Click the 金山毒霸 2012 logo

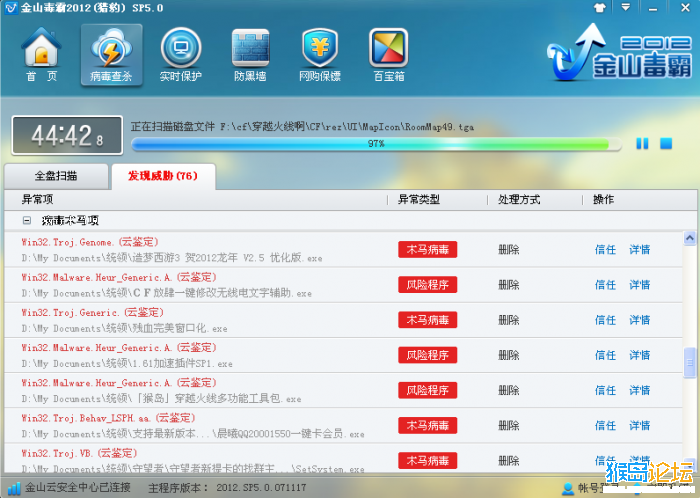620,53
